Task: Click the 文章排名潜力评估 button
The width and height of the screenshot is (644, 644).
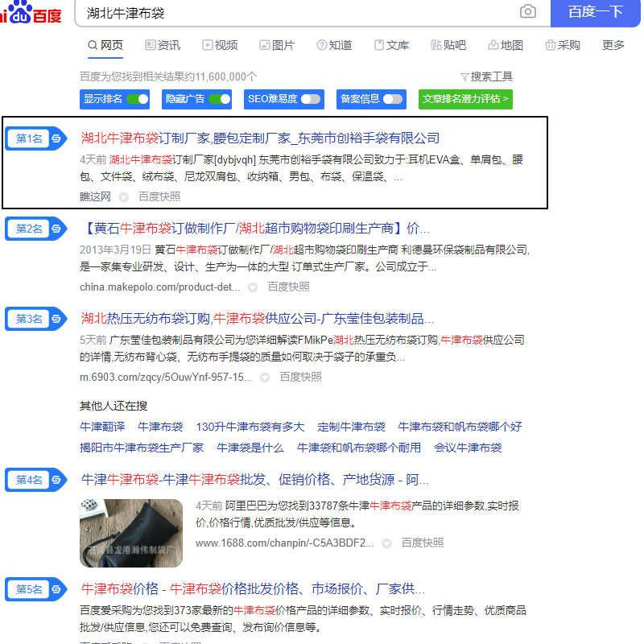Action: coord(465,99)
